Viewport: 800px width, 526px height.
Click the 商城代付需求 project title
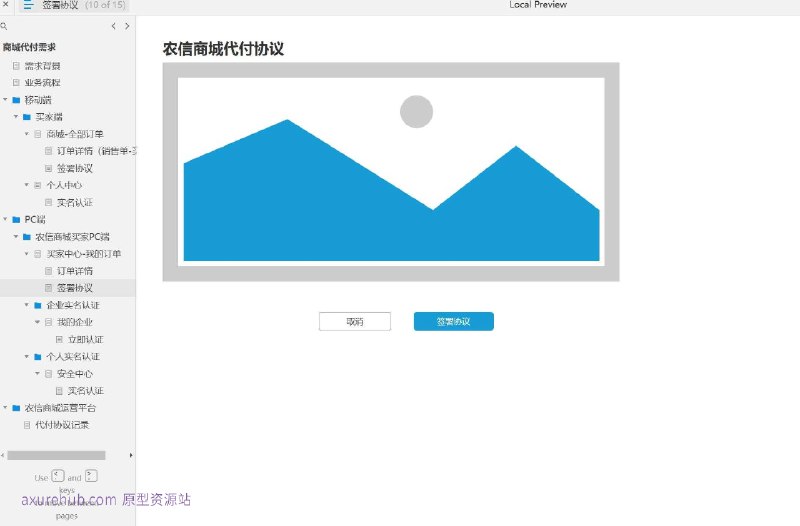[29, 47]
